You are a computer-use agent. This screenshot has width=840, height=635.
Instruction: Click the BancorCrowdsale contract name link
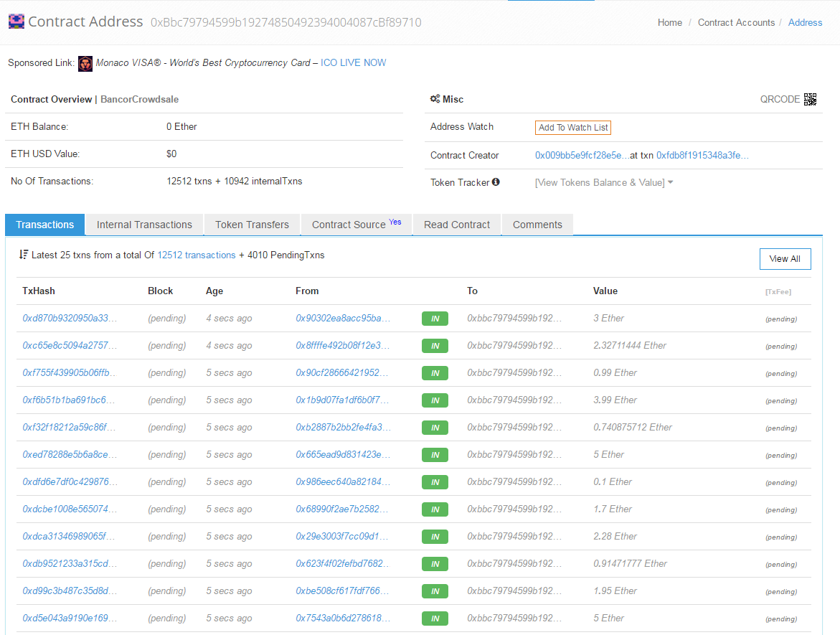point(139,99)
